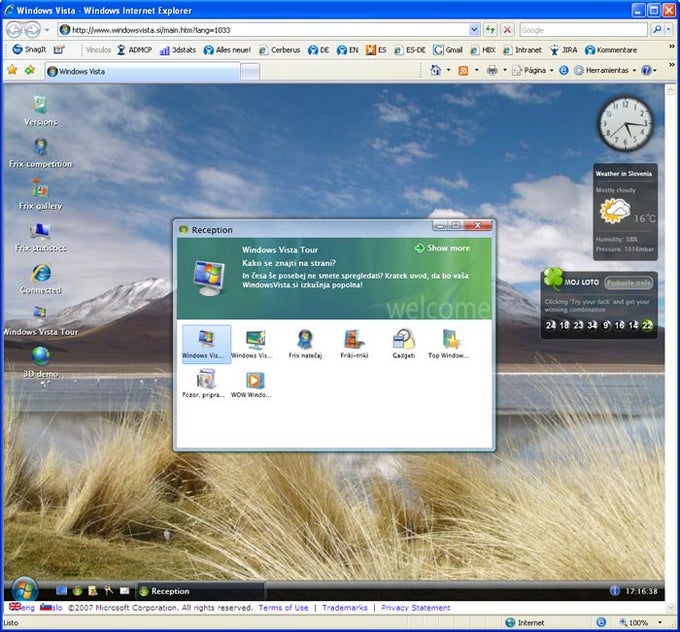680x632 pixels.
Task: Click the Moj Loto try your luck button
Action: pyautogui.click(x=628, y=282)
